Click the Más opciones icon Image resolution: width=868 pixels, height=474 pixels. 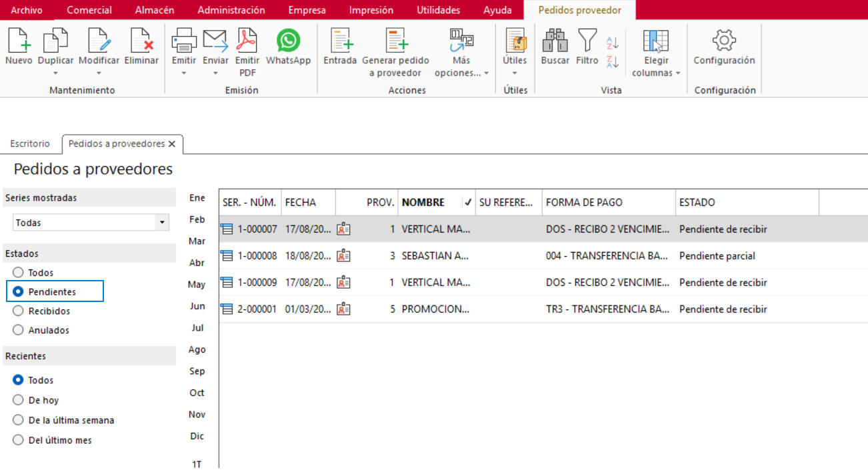461,41
